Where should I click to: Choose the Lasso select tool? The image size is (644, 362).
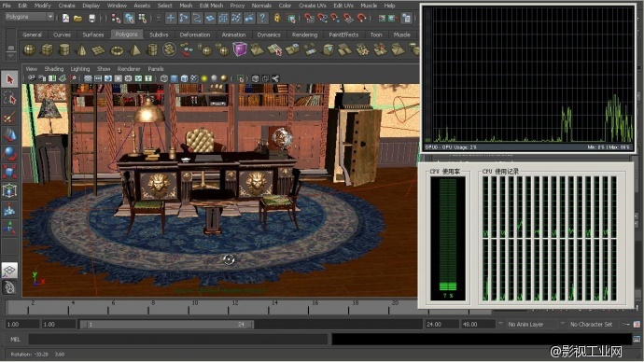pyautogui.click(x=9, y=99)
